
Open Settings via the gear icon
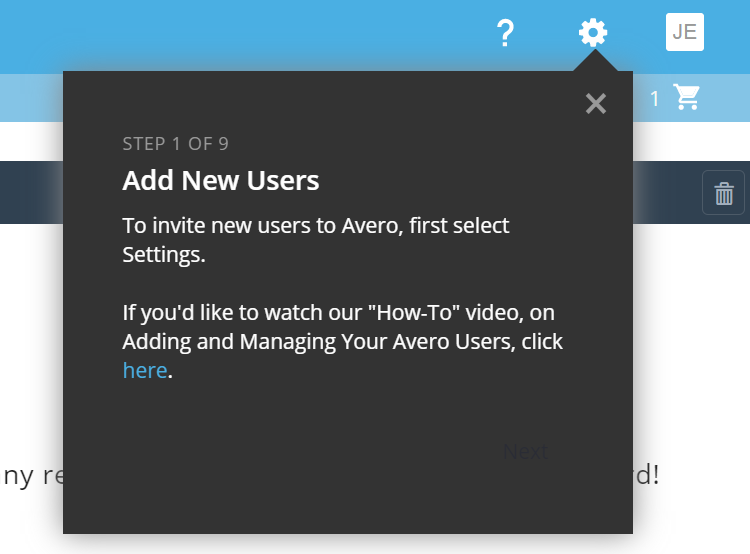[x=593, y=33]
